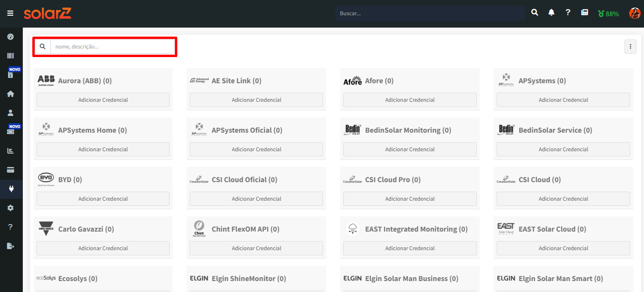Select the barcode icon in sidebar
Screen dimensions: 644x292
point(10,56)
